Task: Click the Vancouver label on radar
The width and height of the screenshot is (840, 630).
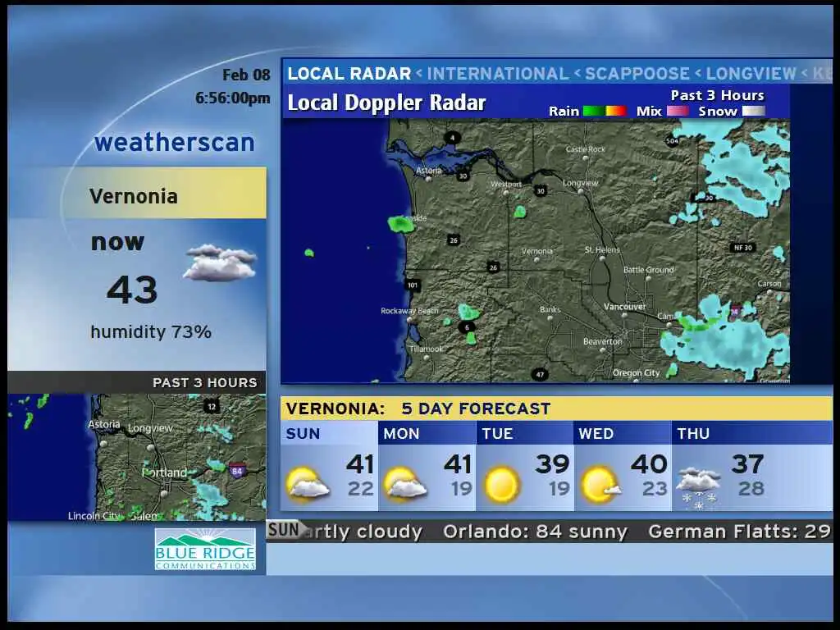Action: pyautogui.click(x=624, y=307)
